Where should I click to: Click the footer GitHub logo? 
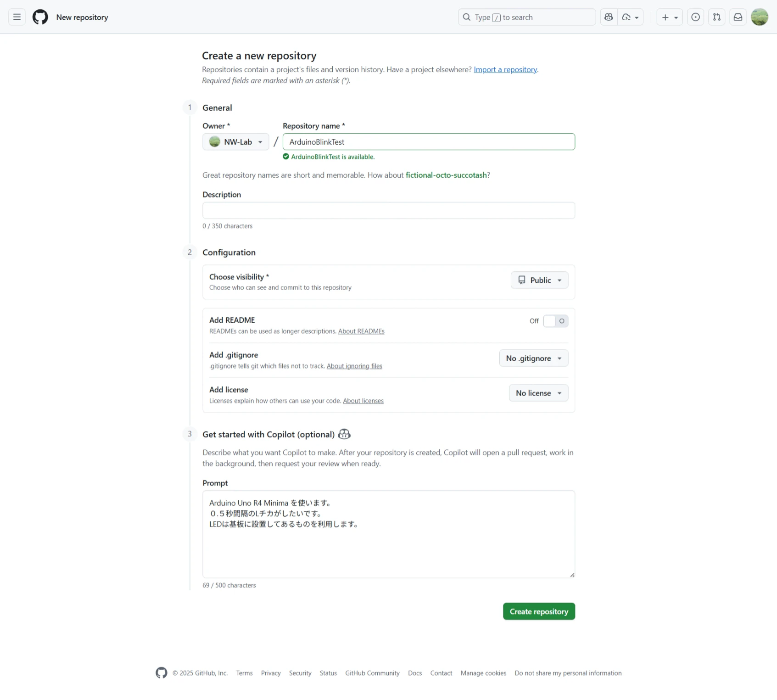pyautogui.click(x=162, y=673)
